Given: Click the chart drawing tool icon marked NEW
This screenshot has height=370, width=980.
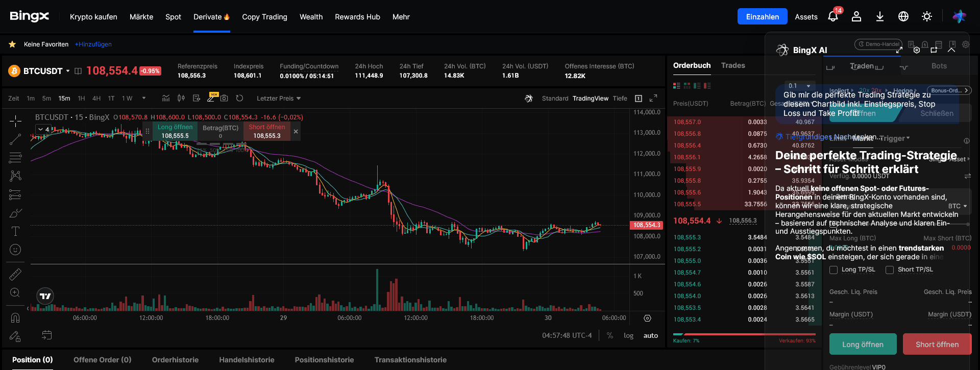Looking at the screenshot, I should point(211,97).
